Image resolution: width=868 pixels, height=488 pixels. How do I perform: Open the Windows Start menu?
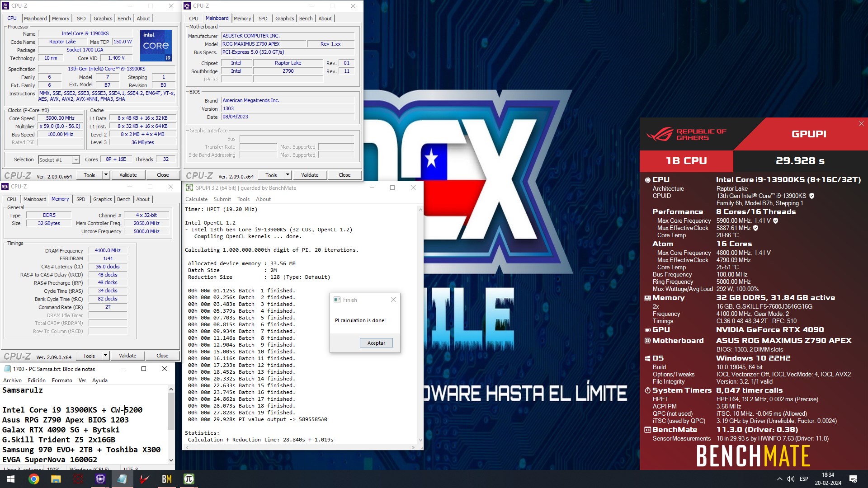point(11,479)
